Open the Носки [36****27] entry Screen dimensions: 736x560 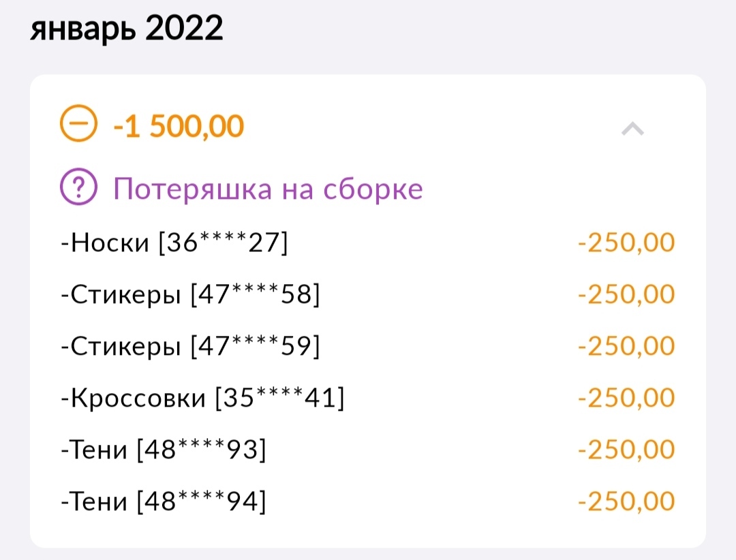pyautogui.click(x=174, y=243)
